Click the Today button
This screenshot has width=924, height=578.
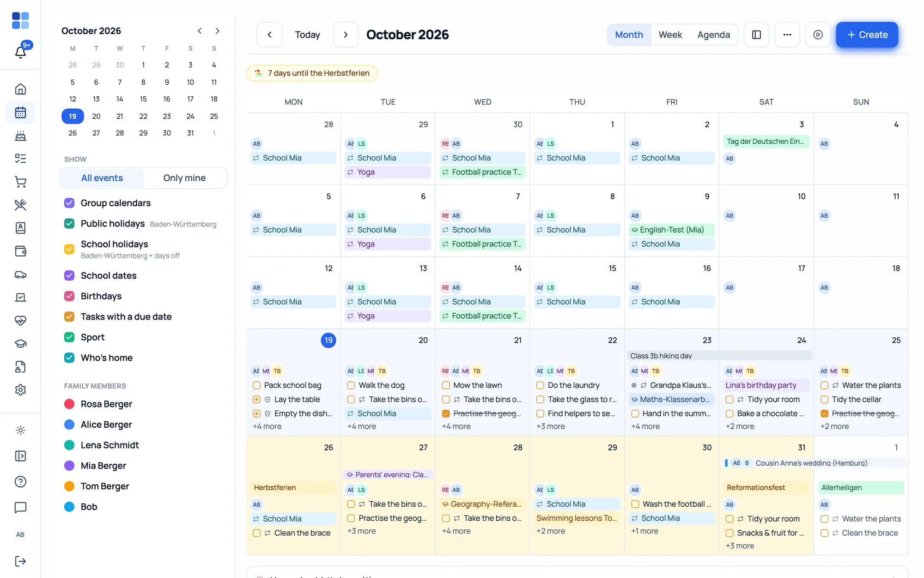pyautogui.click(x=307, y=35)
